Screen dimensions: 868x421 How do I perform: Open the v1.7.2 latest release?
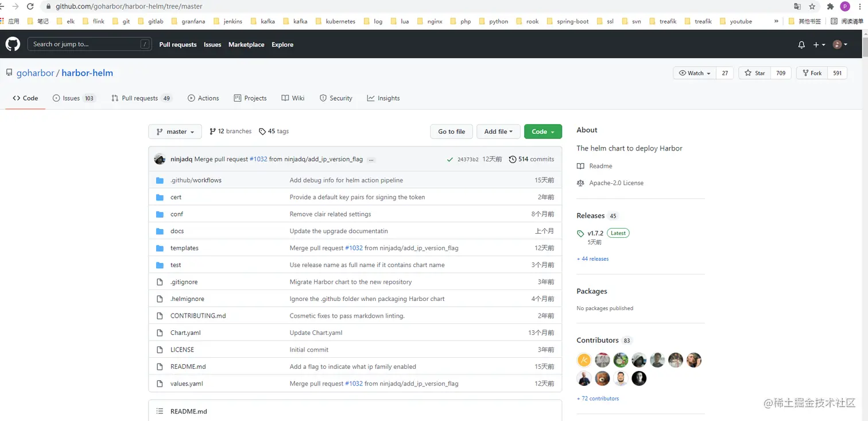595,233
